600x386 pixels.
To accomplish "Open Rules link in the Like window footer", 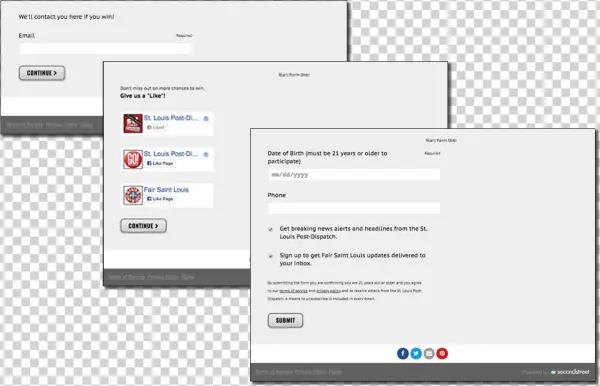I will tap(188, 277).
